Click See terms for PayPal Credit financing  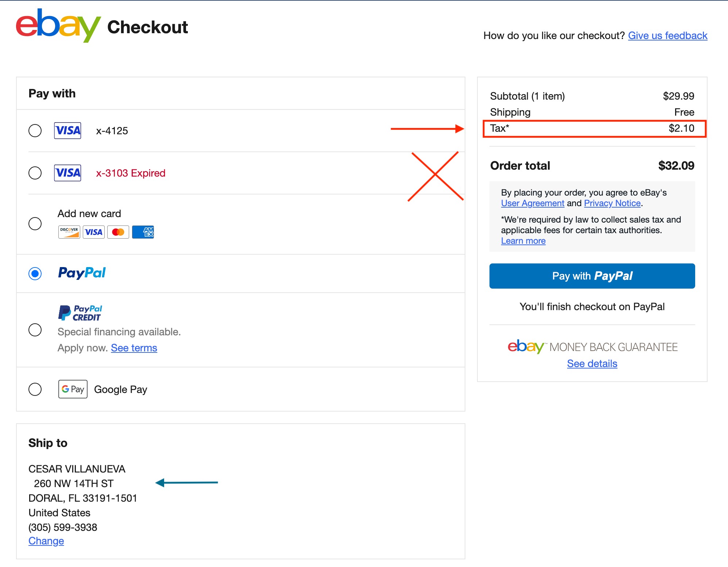click(x=134, y=348)
